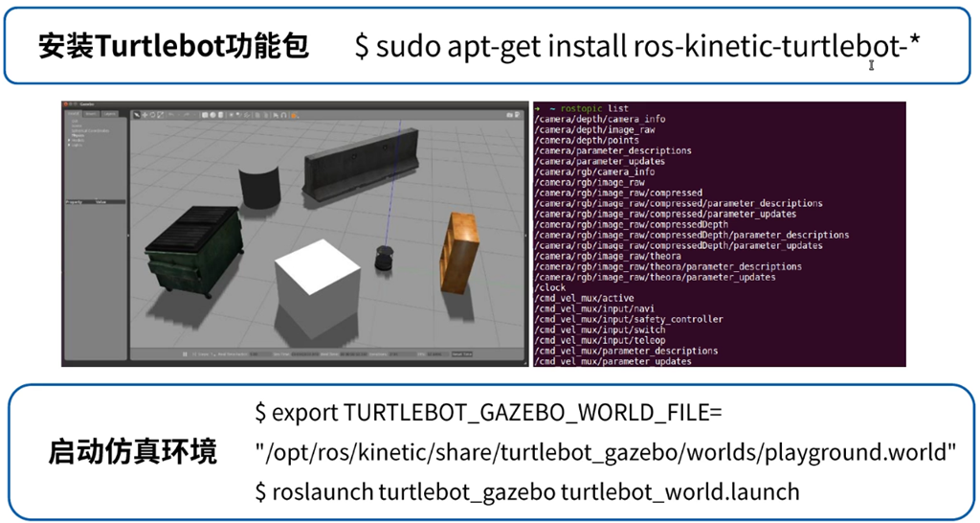Switch to the Layers tab in Gazebo

tap(109, 114)
